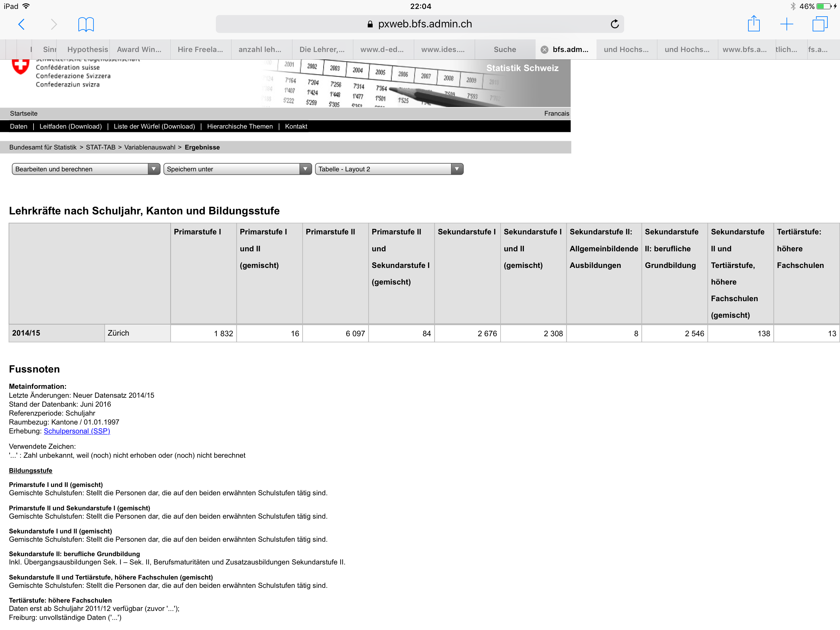The image size is (840, 630).
Task: Switch to the Die Lehrer,... tab
Action: tap(322, 50)
